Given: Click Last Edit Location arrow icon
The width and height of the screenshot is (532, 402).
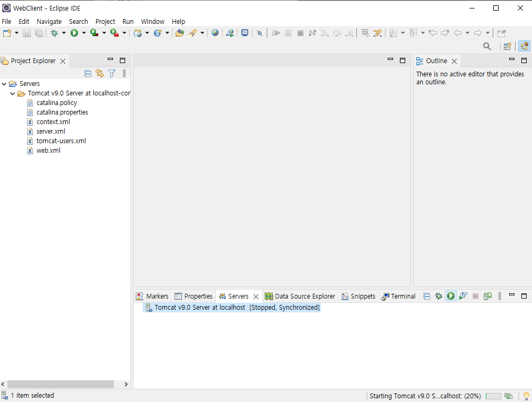Looking at the screenshot, I should [x=433, y=33].
